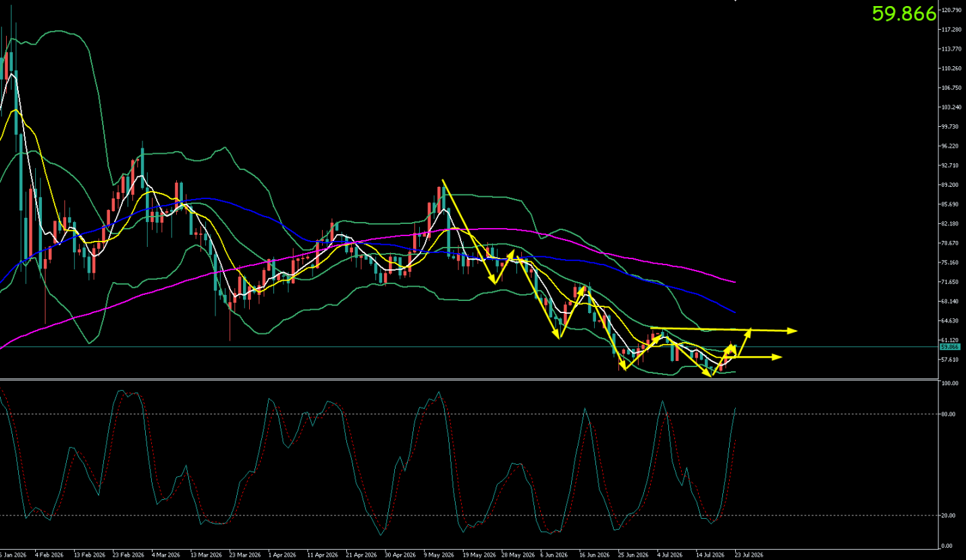Click the 4 Jul 2026 date label
966x560 pixels.
[670, 555]
